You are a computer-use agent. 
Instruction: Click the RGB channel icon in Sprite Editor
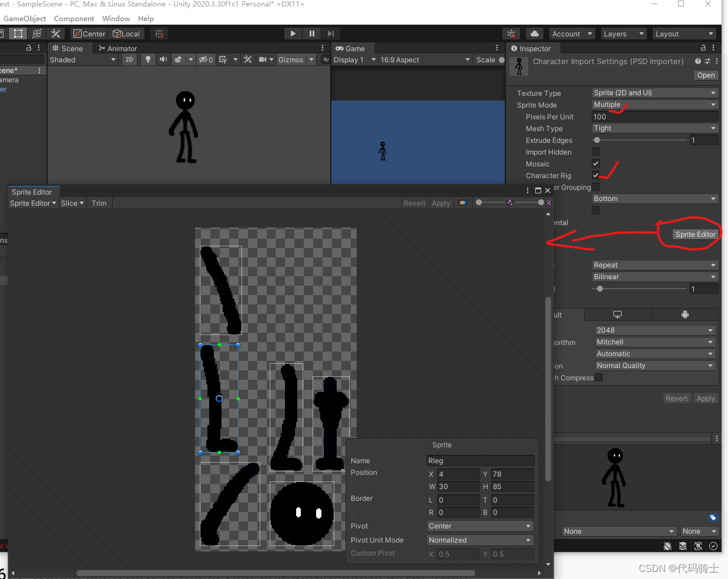click(x=463, y=202)
